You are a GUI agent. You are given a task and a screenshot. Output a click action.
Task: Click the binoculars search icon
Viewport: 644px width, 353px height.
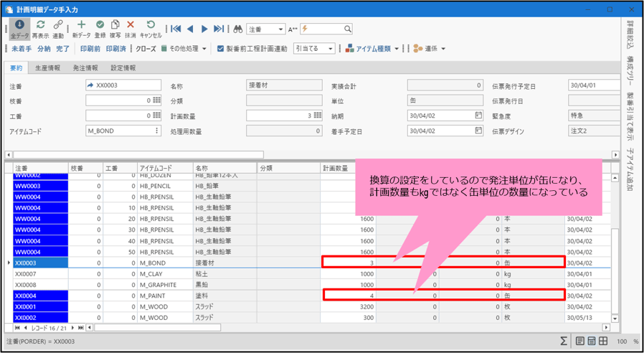click(x=237, y=29)
